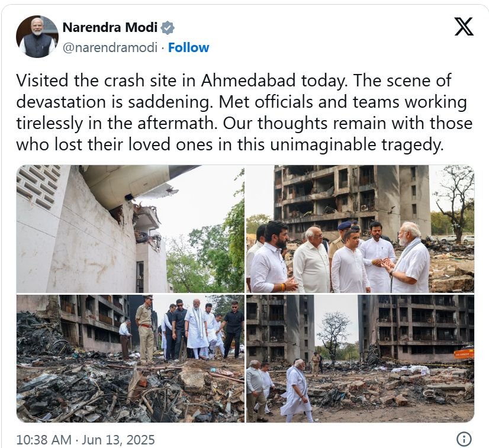
Task: Open the X logo link
Action: 464,27
